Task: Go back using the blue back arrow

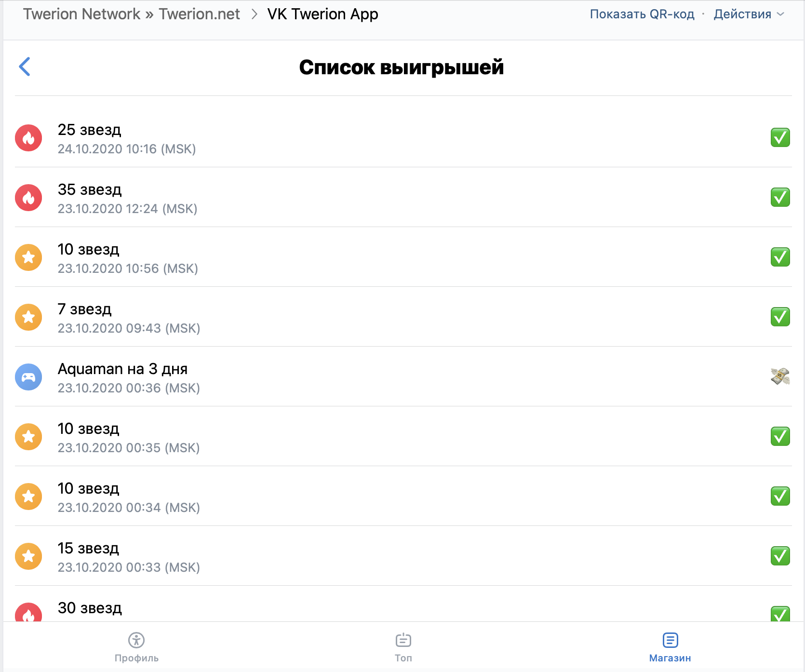Action: [x=25, y=67]
